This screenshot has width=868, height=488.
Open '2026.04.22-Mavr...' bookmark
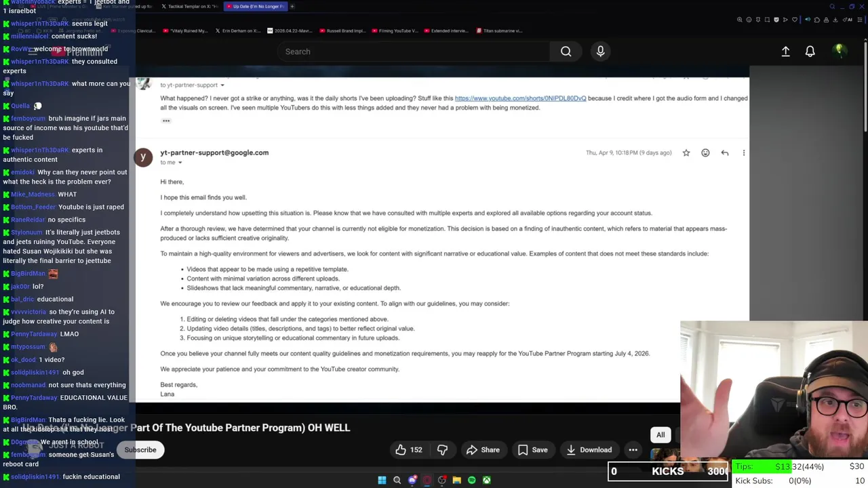(x=291, y=30)
